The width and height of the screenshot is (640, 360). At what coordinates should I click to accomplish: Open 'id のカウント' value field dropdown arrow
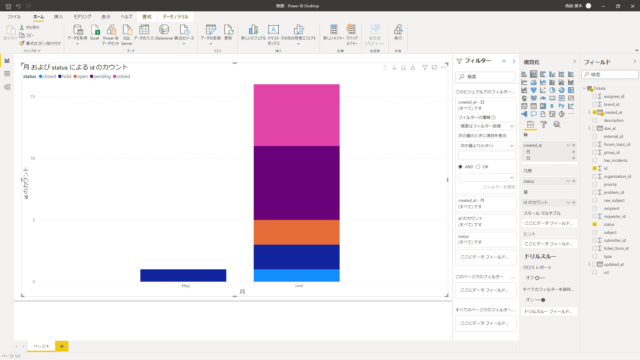click(x=568, y=202)
